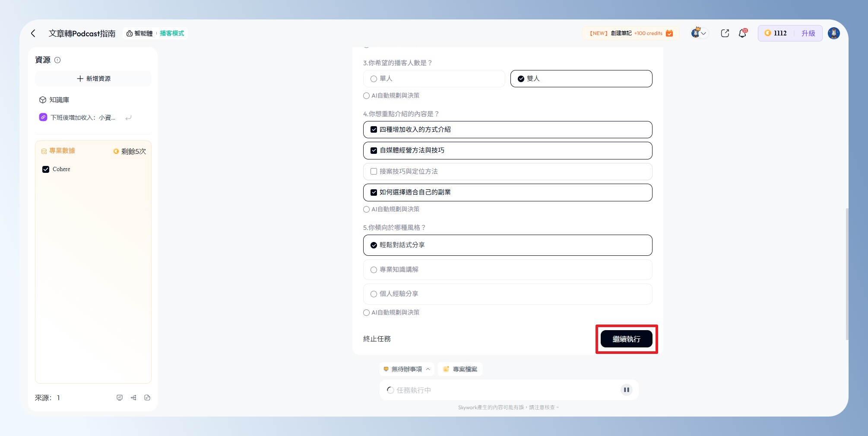Uncheck the Cohere checkbox
This screenshot has height=436, width=868.
46,169
